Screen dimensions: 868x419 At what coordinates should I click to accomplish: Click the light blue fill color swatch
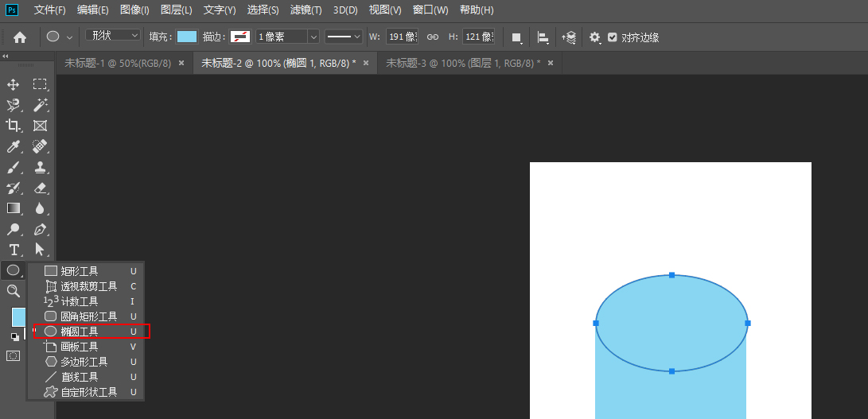[187, 37]
